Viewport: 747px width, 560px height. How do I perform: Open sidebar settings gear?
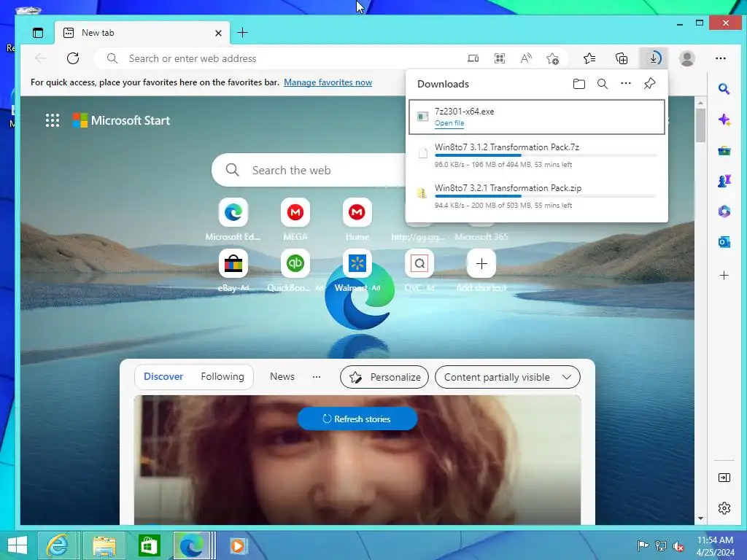pyautogui.click(x=724, y=508)
